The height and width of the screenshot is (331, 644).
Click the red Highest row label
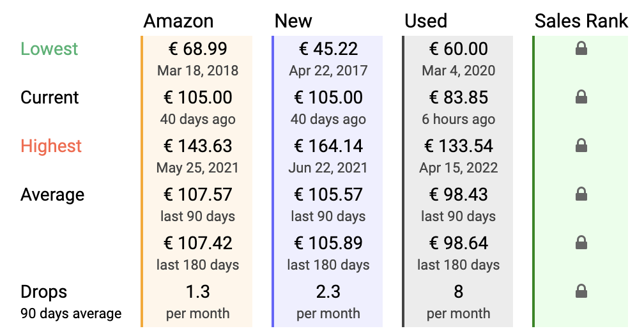[x=51, y=146]
